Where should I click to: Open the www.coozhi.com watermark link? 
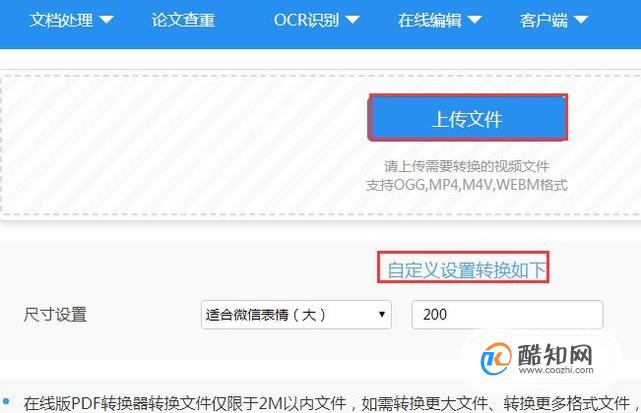point(556,370)
